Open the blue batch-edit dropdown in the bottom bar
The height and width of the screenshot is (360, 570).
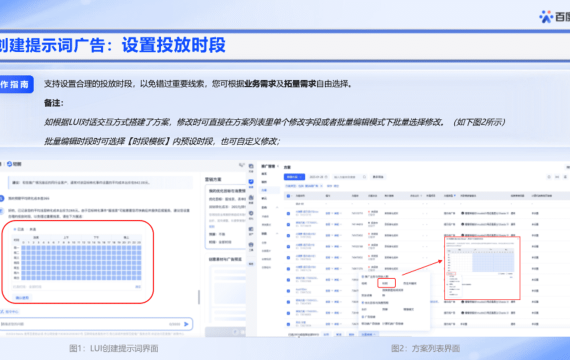coord(368,334)
